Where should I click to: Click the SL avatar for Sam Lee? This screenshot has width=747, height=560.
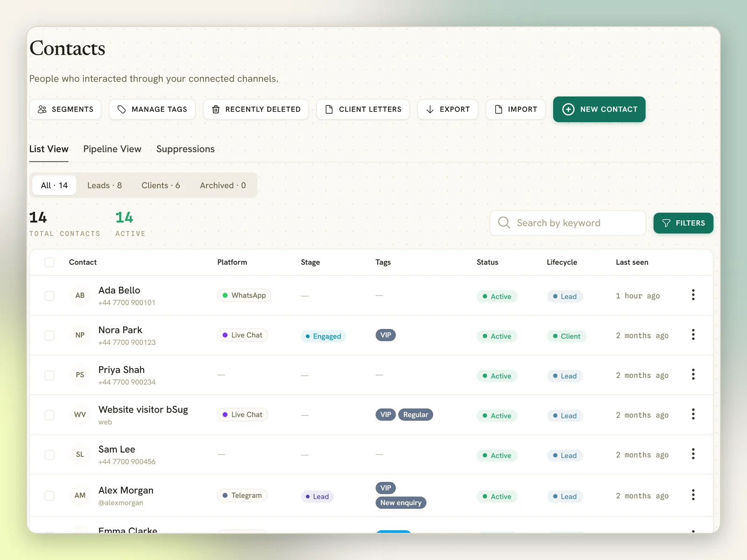point(80,454)
